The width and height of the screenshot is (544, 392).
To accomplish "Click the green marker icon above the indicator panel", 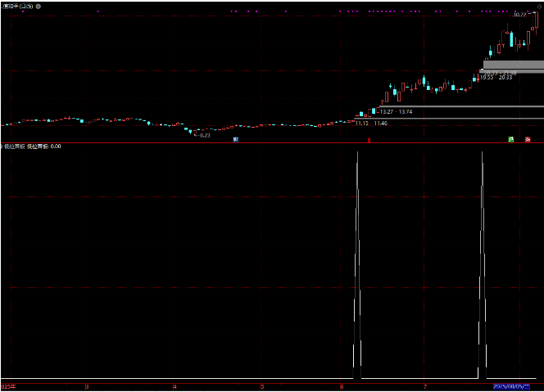I will 510,140.
